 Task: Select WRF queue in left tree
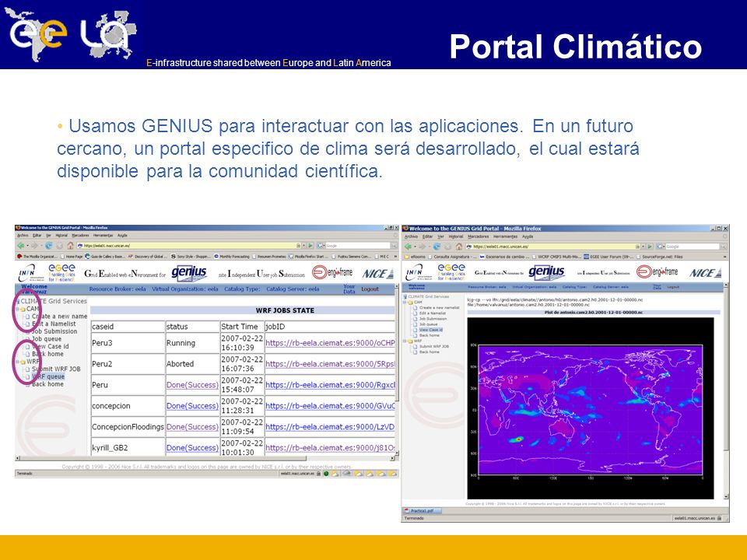tap(48, 376)
